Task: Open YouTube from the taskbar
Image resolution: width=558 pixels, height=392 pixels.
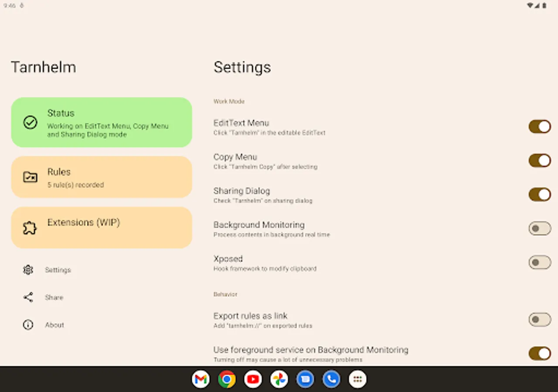Action: point(253,379)
